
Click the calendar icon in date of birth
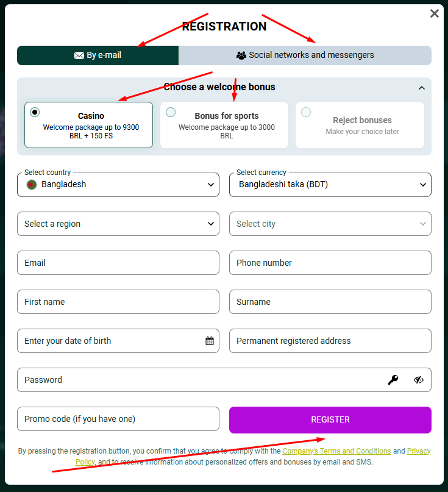210,341
